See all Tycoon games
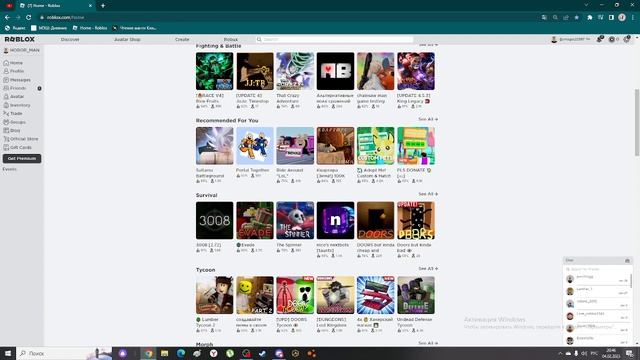 coord(428,269)
